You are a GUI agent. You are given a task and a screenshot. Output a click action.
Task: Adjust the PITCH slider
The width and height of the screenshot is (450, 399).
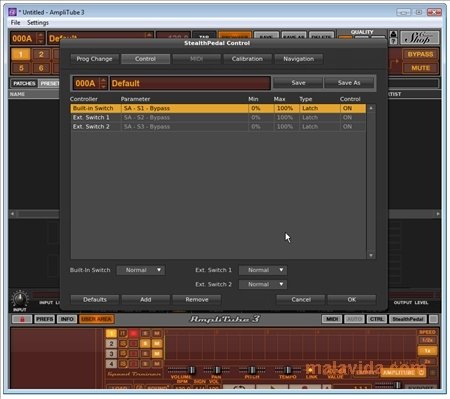tap(252, 370)
